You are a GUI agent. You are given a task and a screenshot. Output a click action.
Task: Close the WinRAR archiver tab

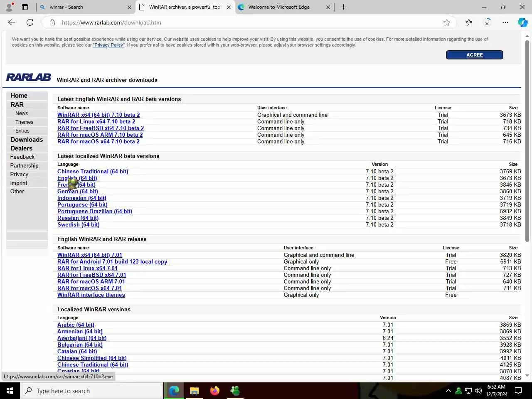(229, 7)
